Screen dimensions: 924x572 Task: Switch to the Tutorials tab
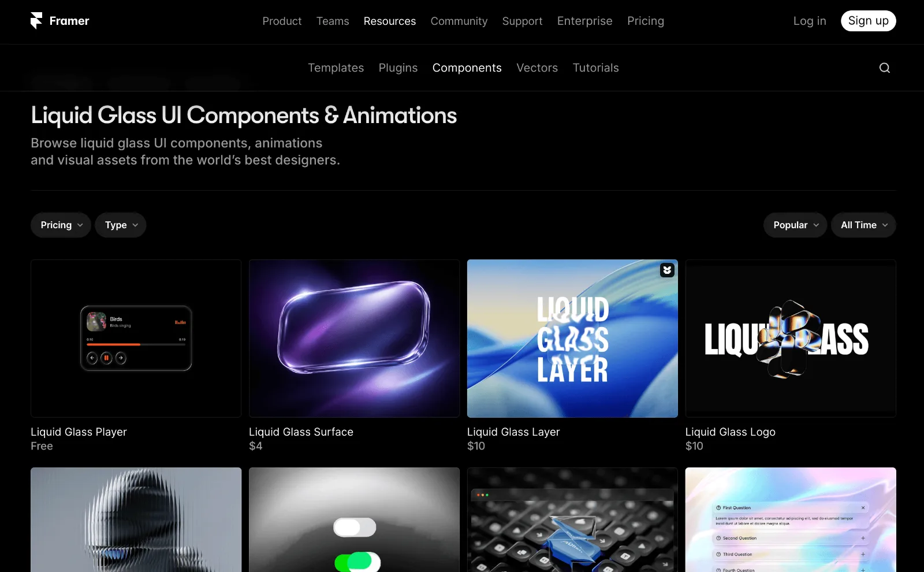click(595, 68)
